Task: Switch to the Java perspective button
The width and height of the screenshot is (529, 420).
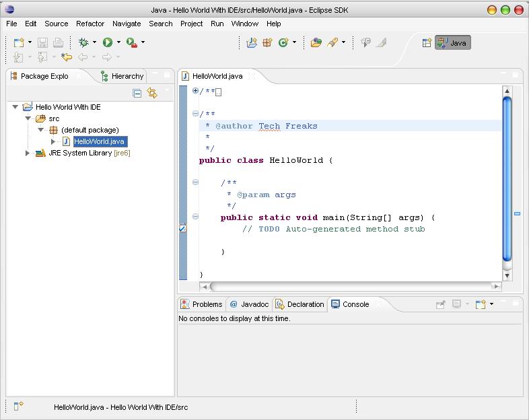Action: click(x=453, y=43)
